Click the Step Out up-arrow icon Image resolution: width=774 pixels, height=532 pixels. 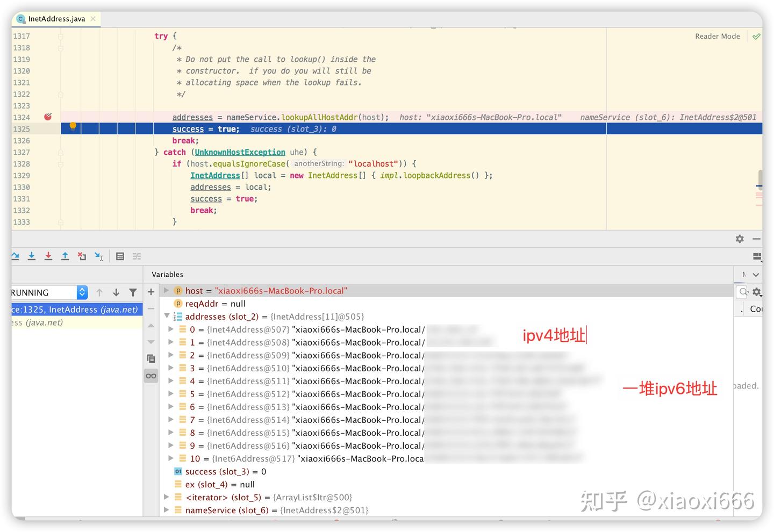point(65,256)
